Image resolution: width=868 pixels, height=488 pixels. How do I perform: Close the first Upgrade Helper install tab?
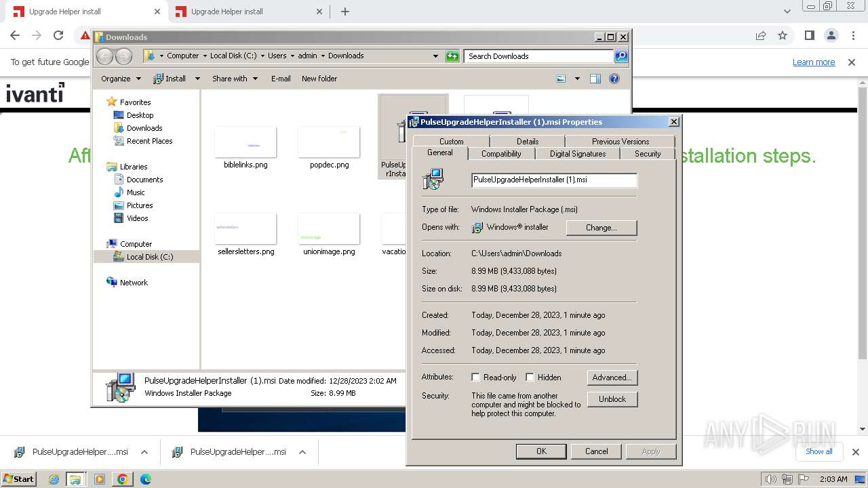(x=157, y=12)
